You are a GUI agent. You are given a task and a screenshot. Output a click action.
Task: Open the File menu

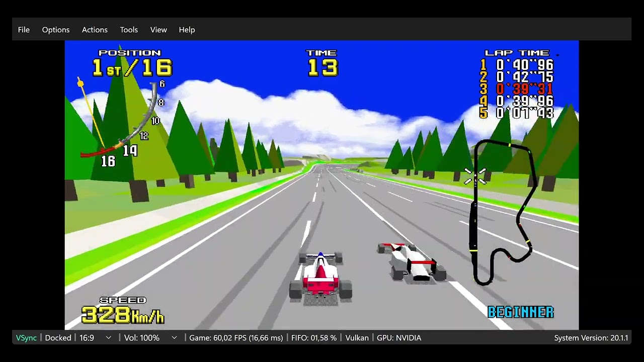pyautogui.click(x=24, y=30)
